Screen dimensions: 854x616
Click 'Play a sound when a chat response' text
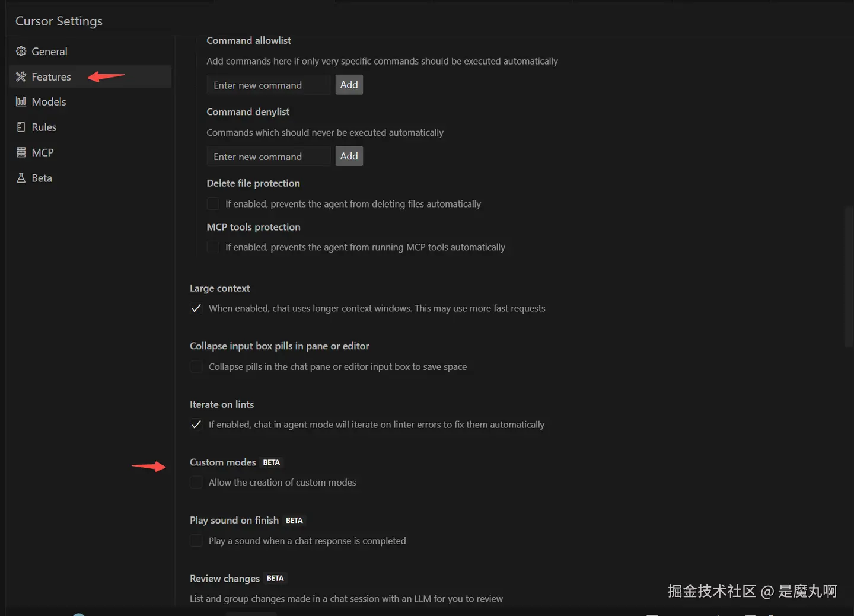coord(307,541)
